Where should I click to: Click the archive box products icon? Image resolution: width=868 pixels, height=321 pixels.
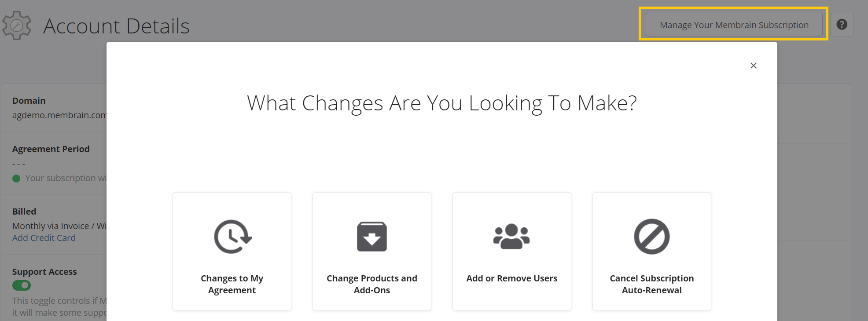[x=372, y=237]
